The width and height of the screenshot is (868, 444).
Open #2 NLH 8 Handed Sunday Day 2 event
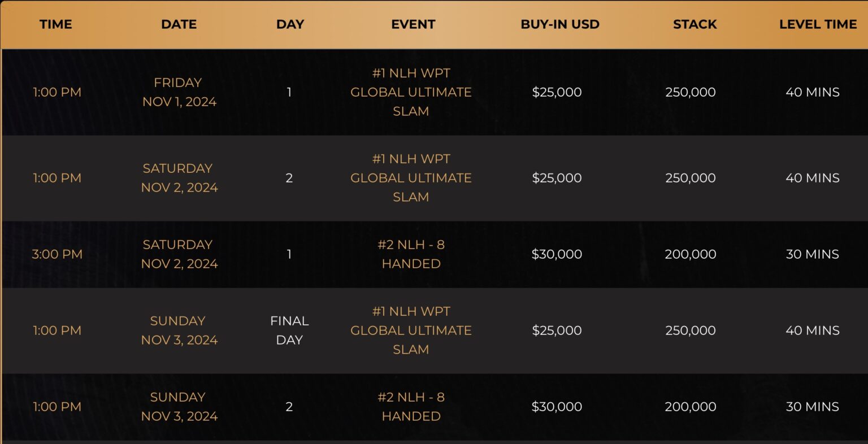(411, 407)
